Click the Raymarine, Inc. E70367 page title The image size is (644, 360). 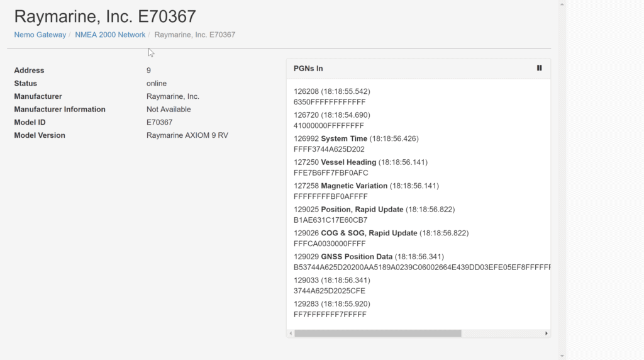[105, 16]
